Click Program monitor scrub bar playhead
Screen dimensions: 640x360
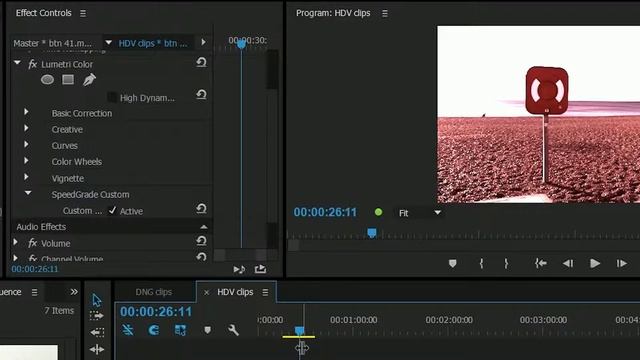pos(371,233)
